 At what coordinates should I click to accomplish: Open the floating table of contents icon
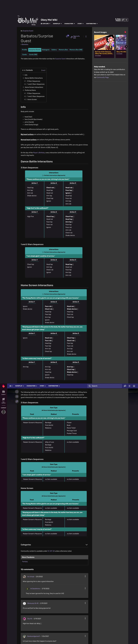17,396
